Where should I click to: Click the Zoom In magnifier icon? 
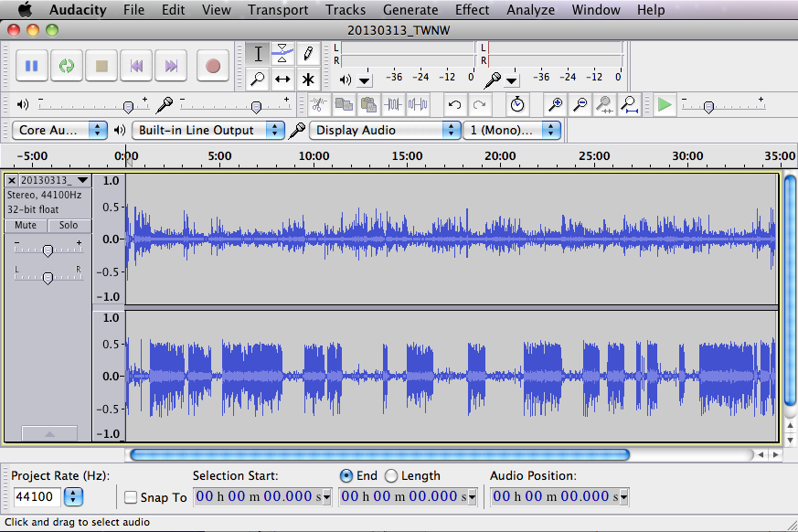555,104
